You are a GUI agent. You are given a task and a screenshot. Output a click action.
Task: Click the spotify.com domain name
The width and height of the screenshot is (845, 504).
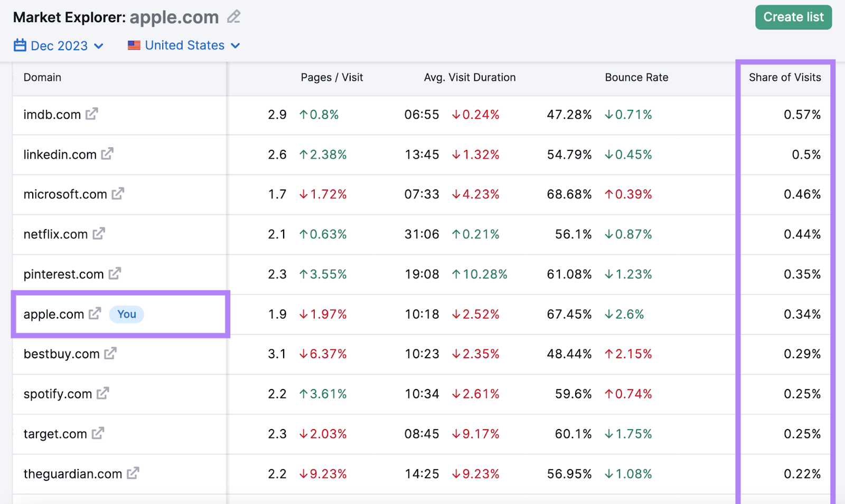[x=58, y=394]
